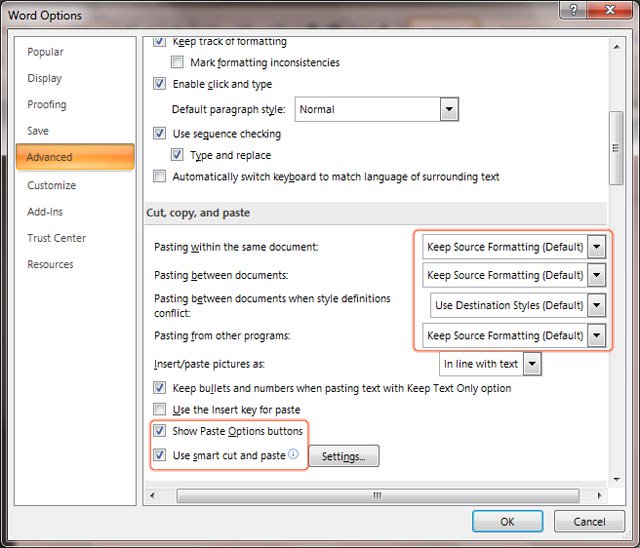
Task: Open Pasting within the same document dropdown
Action: point(596,246)
